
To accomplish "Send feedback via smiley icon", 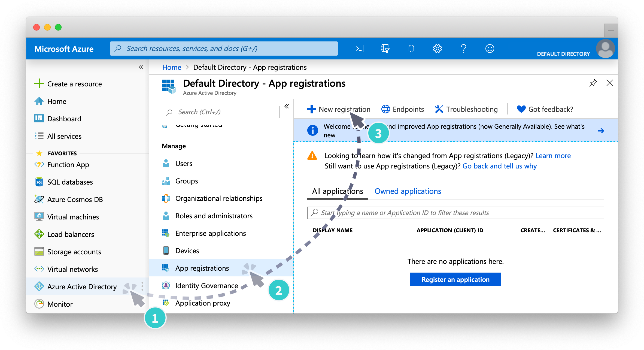I will (490, 49).
